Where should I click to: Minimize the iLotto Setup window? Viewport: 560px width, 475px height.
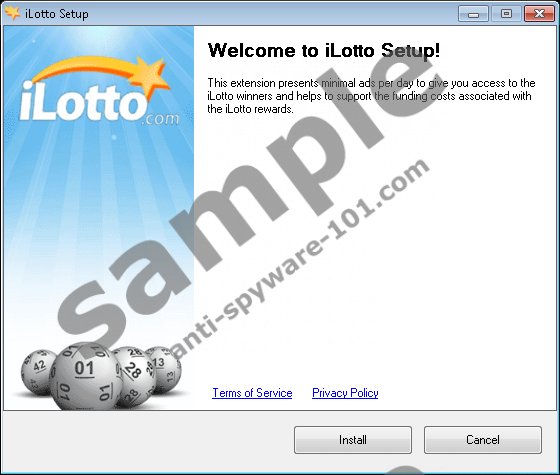click(x=473, y=14)
